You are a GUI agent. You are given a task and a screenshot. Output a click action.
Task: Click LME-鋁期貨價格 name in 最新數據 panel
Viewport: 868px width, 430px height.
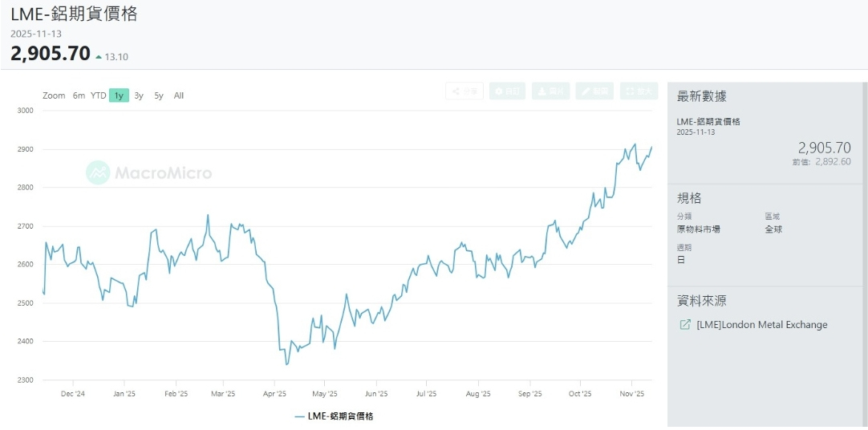[x=708, y=121]
